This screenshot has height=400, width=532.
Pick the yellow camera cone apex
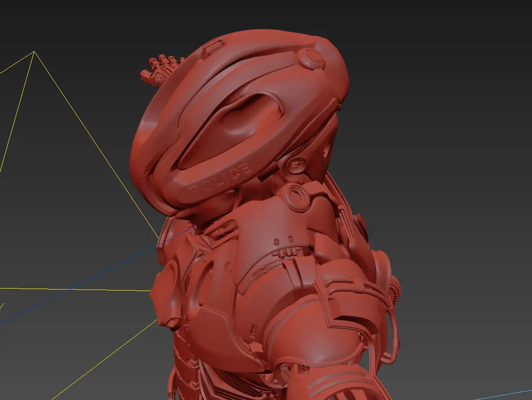click(x=34, y=52)
